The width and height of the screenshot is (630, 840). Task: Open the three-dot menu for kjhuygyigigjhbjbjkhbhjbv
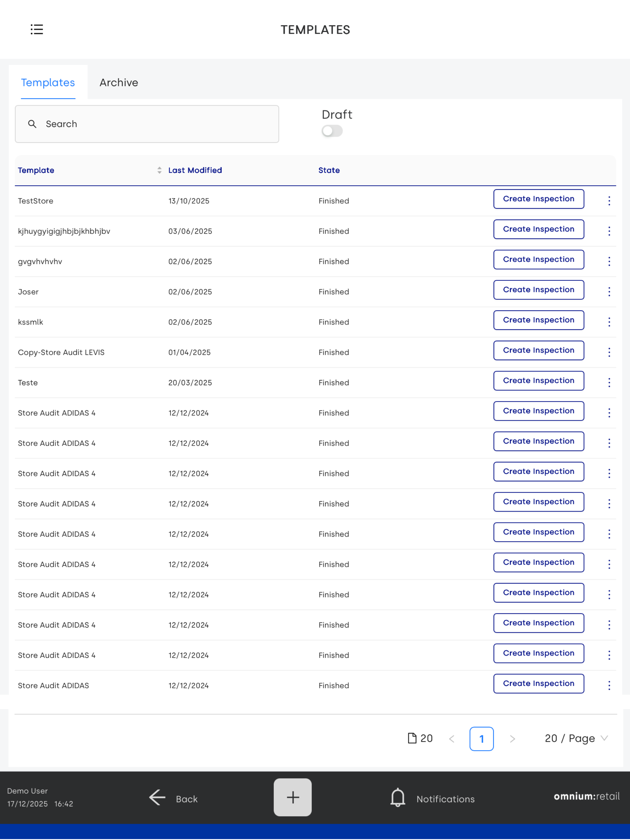(x=609, y=231)
